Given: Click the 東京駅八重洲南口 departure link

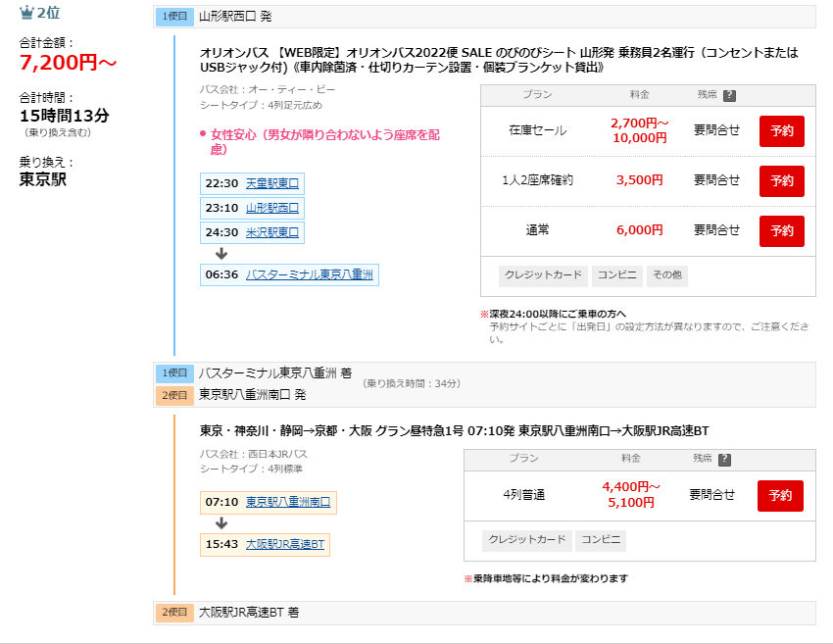Looking at the screenshot, I should tap(287, 502).
